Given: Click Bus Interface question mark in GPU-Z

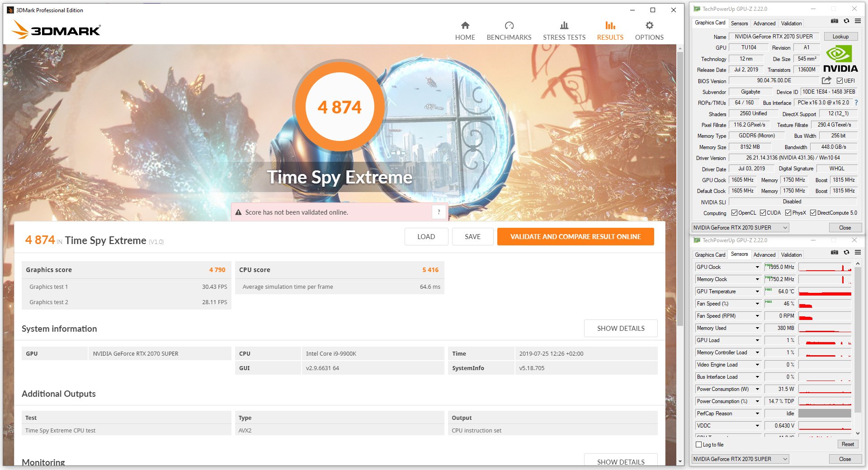Looking at the screenshot, I should pos(856,103).
